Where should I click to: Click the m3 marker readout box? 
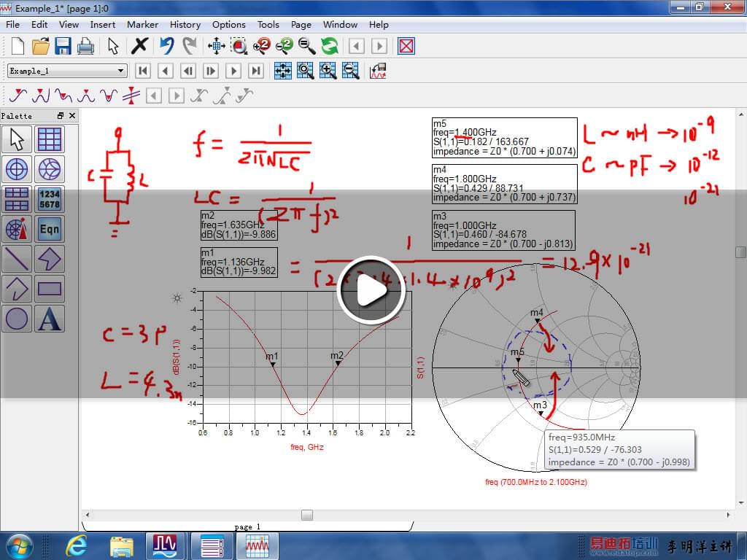[503, 230]
